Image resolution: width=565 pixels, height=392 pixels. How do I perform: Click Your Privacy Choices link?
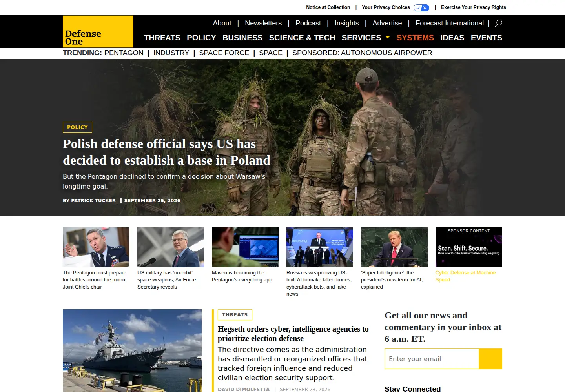pyautogui.click(x=386, y=7)
